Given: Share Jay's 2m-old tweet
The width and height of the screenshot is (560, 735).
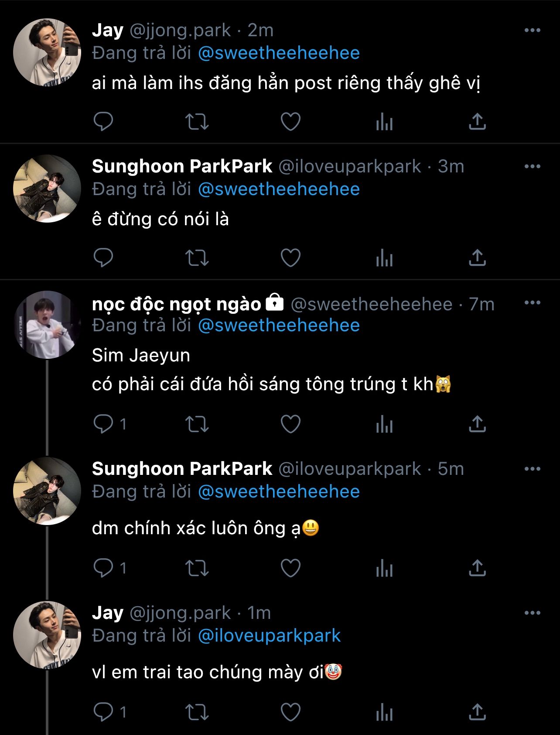Looking at the screenshot, I should coord(477,122).
